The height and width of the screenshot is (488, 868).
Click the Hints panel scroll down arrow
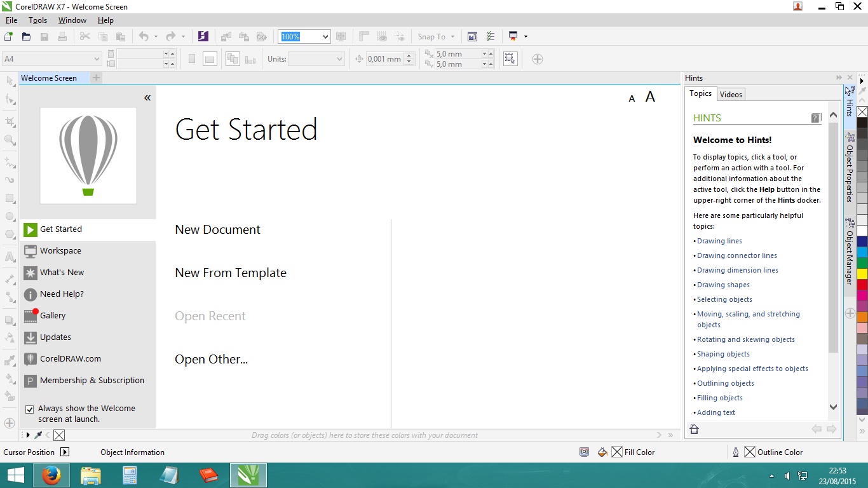(834, 407)
